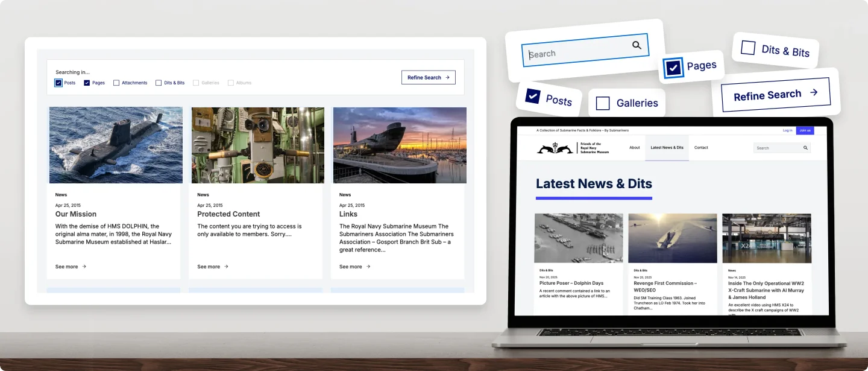
Task: Click the arrow beside Links See more
Action: [368, 267]
